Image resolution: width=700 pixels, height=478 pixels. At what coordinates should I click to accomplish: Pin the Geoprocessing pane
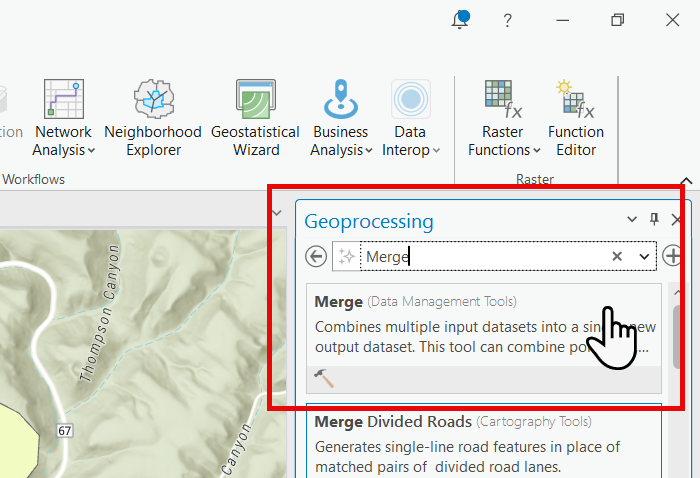(x=654, y=219)
